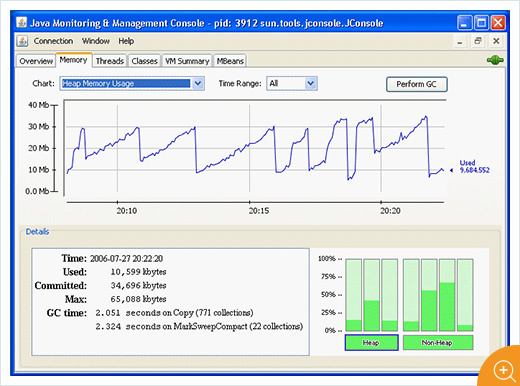Restore the inner frame window
Image resolution: width=520 pixels, height=386 pixels.
(x=478, y=41)
